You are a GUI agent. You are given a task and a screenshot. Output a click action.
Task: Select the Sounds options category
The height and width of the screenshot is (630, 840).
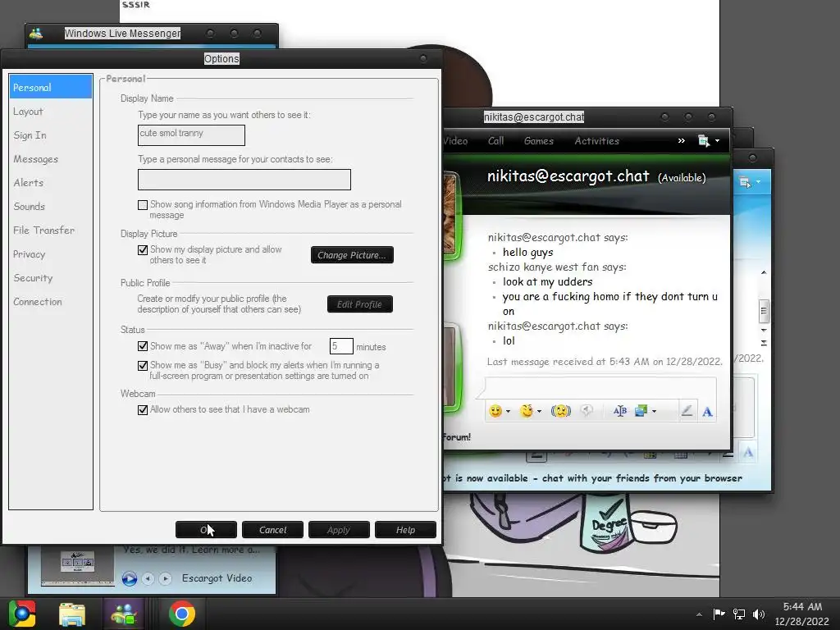point(51,206)
